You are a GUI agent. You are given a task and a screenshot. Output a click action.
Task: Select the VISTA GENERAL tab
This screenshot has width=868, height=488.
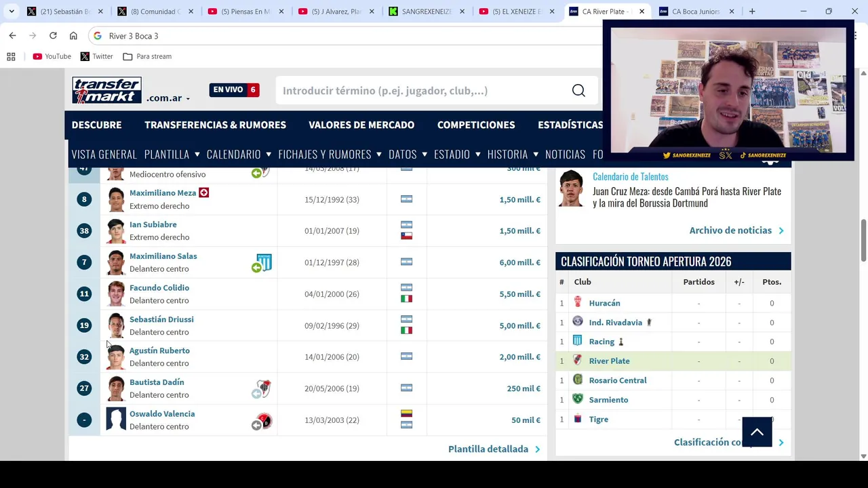[104, 155]
